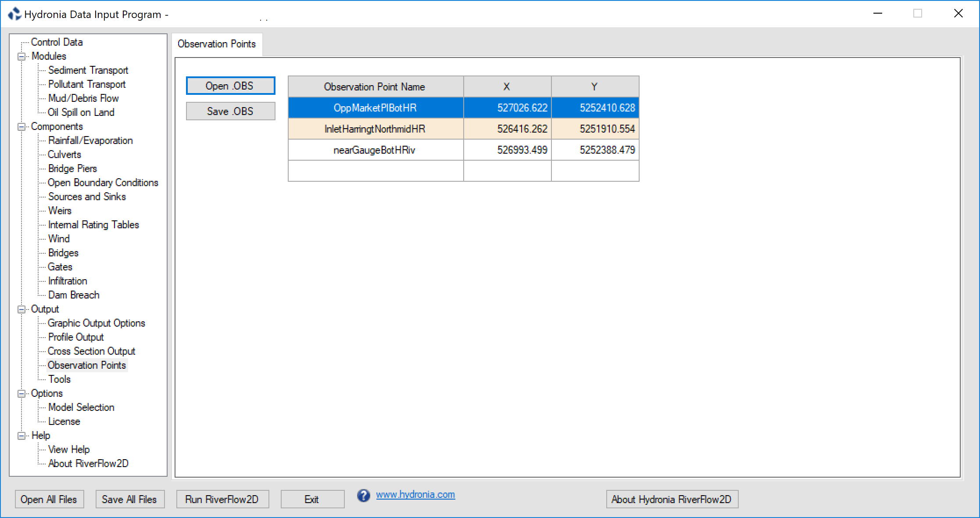Click X value 526993.499
This screenshot has width=980, height=518.
pos(508,150)
